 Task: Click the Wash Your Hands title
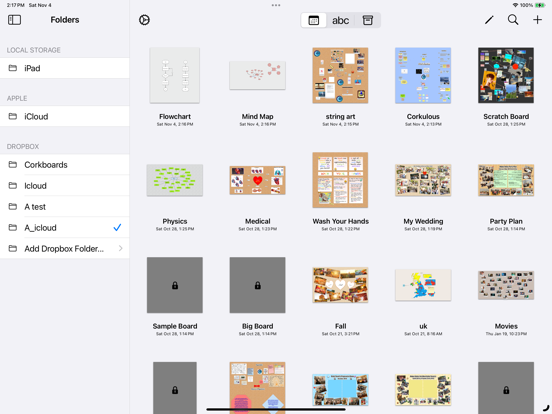(340, 221)
